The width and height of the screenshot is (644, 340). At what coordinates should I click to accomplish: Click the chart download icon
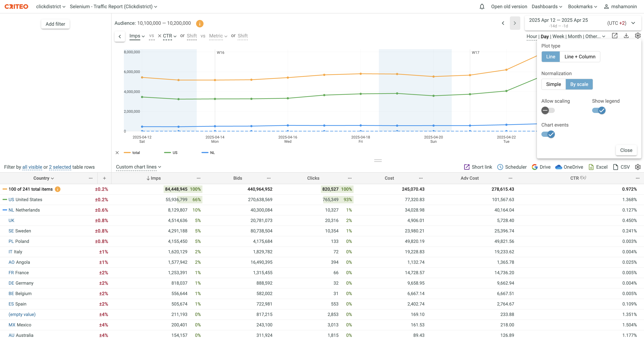[626, 36]
